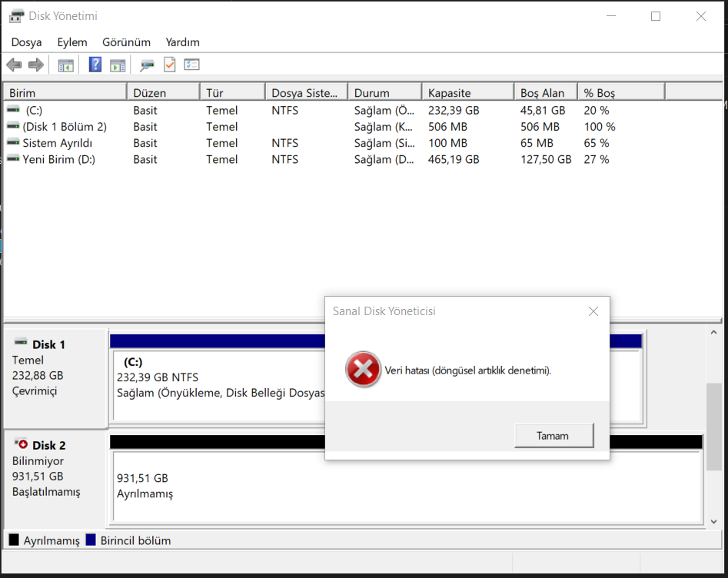Click the Back navigation arrow icon
This screenshot has height=578, width=728.
tap(14, 65)
